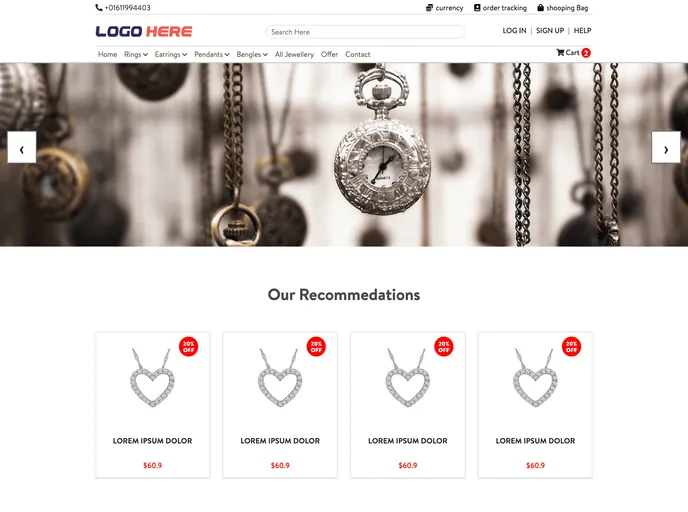Click the order tracking icon
Screen dimensions: 688x512
(x=477, y=7)
